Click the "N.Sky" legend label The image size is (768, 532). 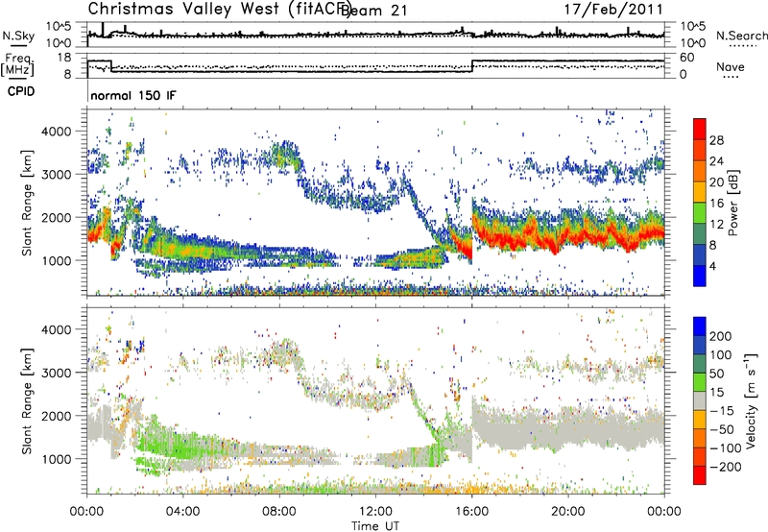pos(18,36)
